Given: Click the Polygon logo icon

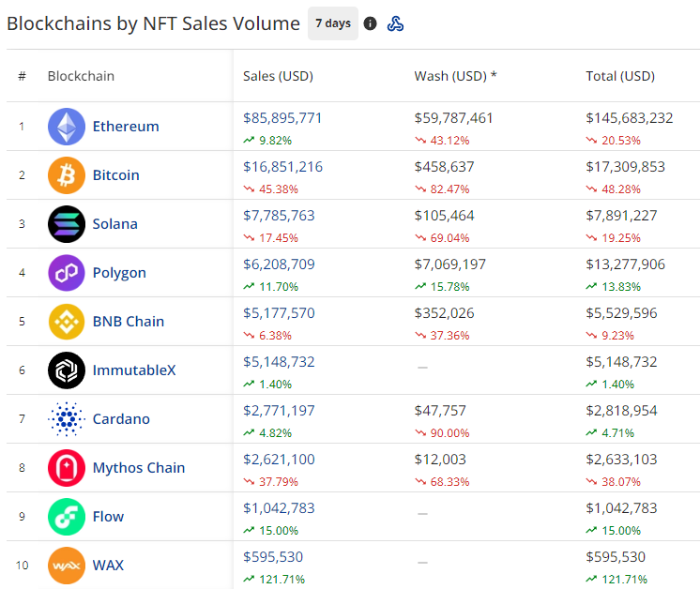Looking at the screenshot, I should tap(67, 273).
